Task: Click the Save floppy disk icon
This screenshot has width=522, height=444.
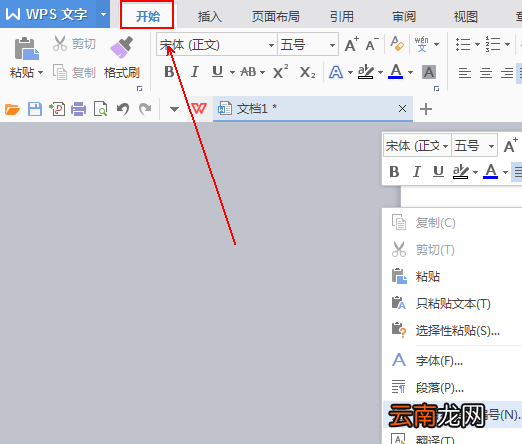Action: (x=35, y=109)
